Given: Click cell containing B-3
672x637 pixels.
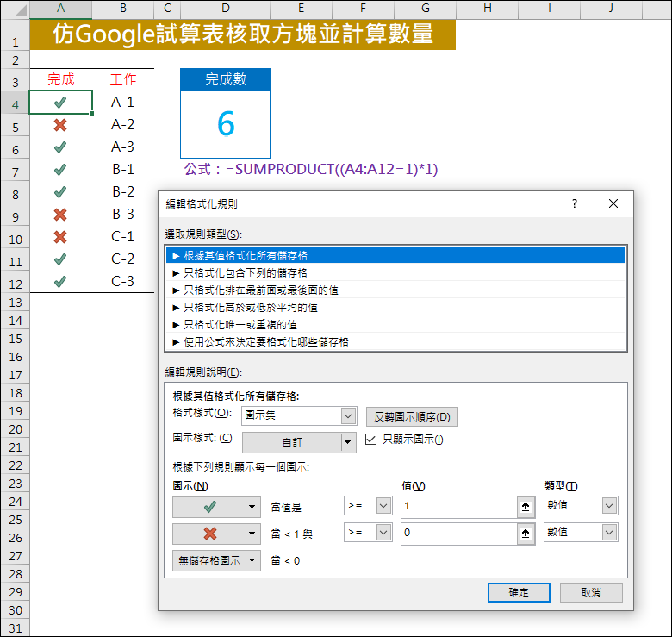Looking at the screenshot, I should 123,214.
